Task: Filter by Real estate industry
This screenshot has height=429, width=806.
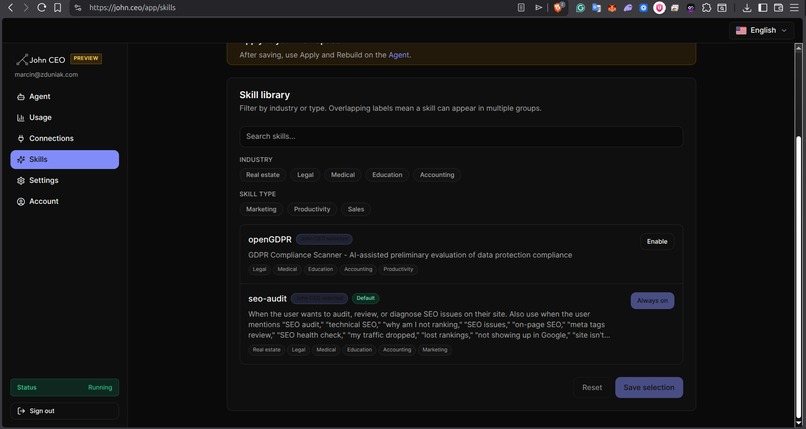Action: (263, 175)
